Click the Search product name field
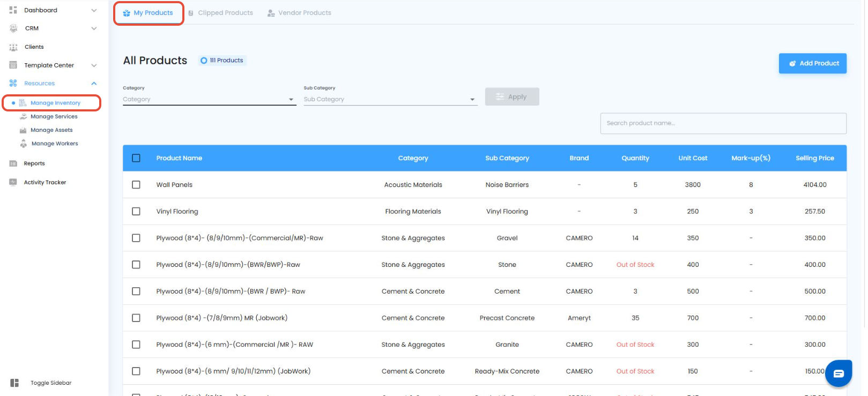 pyautogui.click(x=723, y=123)
